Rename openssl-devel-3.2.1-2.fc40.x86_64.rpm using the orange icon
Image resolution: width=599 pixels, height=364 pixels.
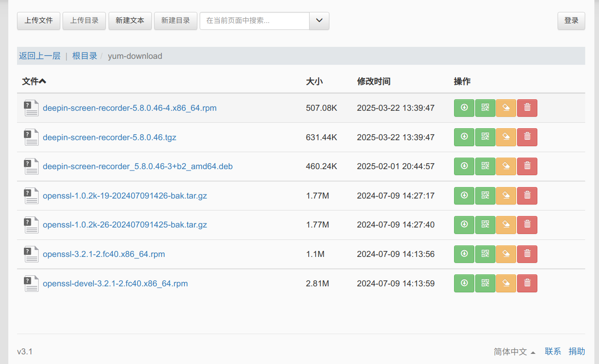click(x=506, y=283)
